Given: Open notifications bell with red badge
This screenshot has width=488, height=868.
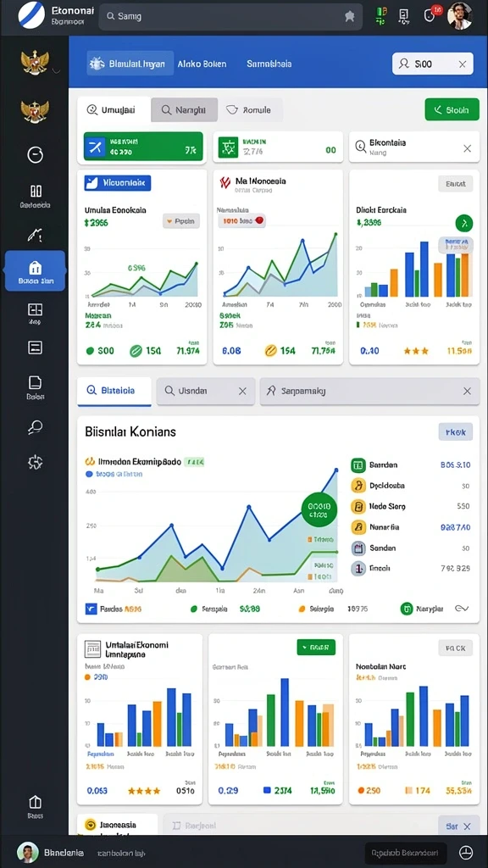Looking at the screenshot, I should [430, 15].
